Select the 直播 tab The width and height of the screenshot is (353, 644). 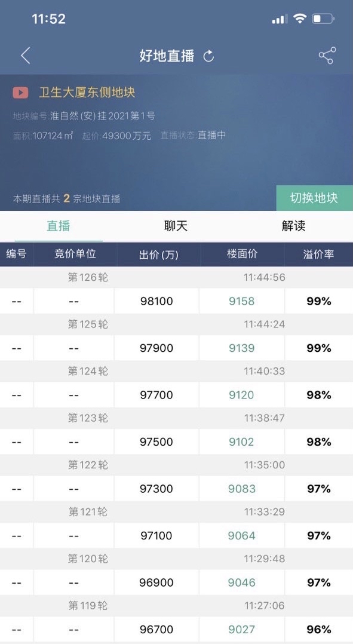59,226
